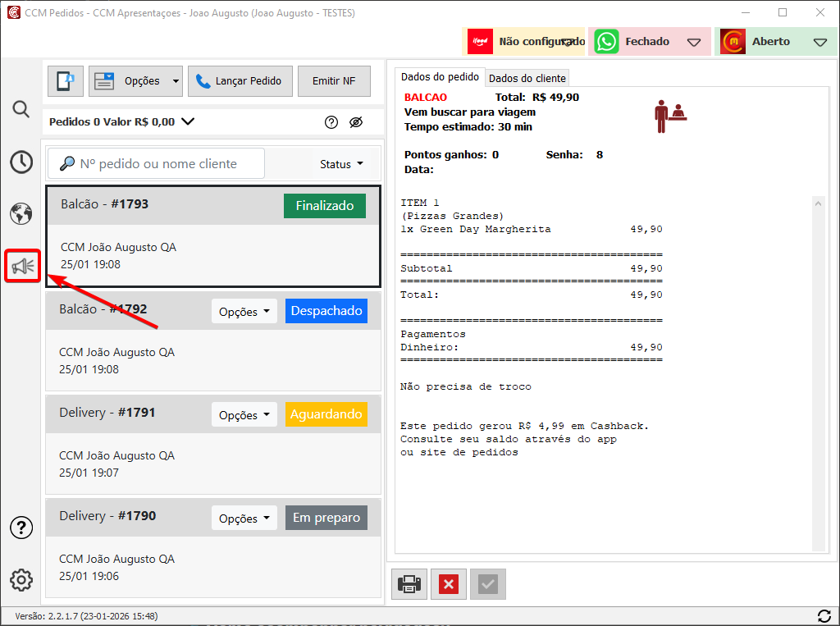Open settings gear in sidebar
The image size is (840, 626).
(21, 580)
